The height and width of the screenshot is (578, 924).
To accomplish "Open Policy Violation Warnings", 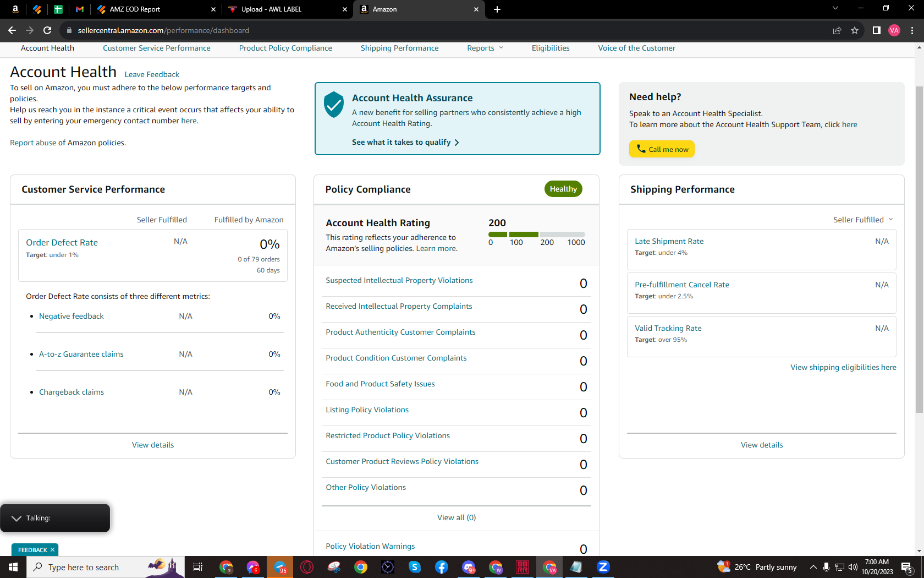I will [370, 546].
